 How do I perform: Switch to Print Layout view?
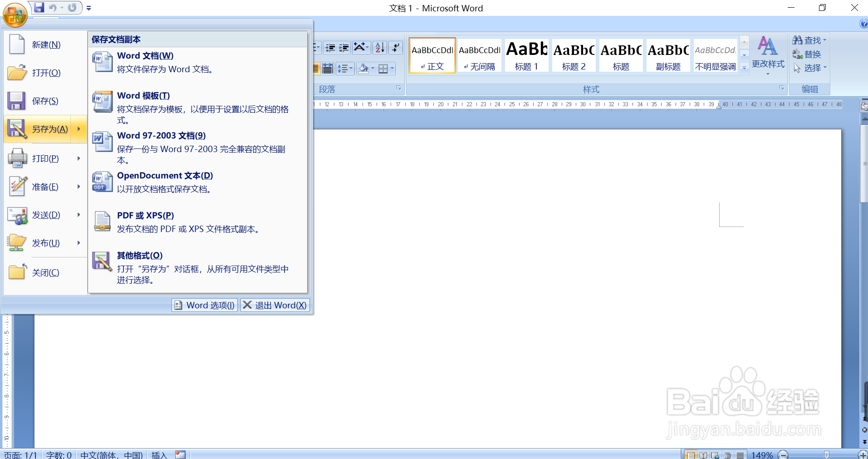[x=691, y=454]
